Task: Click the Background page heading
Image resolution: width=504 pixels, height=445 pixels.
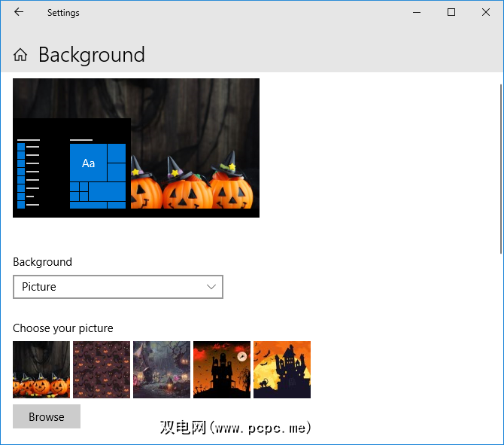Action: click(x=91, y=55)
